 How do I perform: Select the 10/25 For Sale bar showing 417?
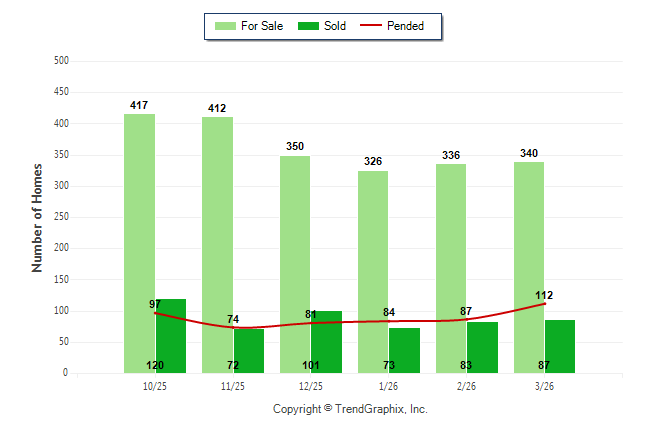pos(140,240)
